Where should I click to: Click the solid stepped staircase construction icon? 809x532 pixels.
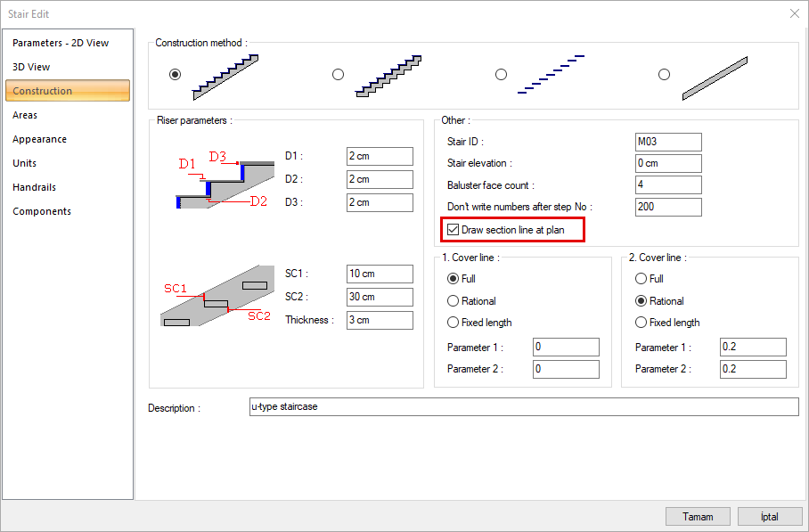tap(225, 75)
